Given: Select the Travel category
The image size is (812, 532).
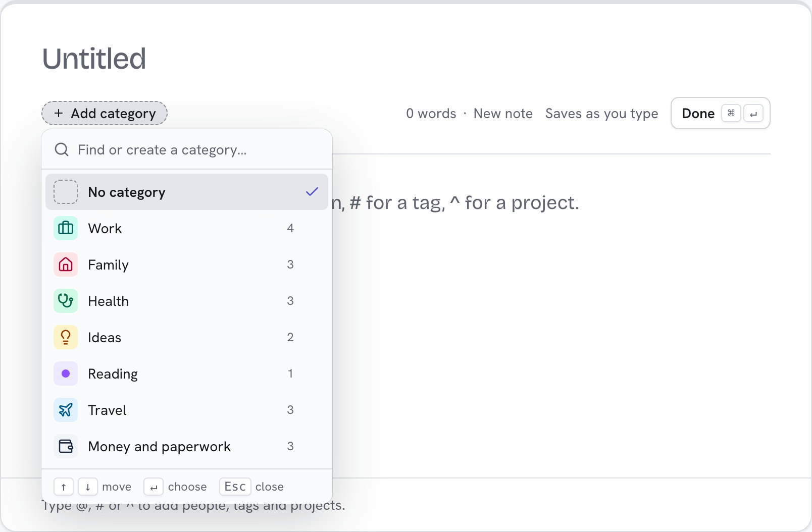Looking at the screenshot, I should [187, 410].
